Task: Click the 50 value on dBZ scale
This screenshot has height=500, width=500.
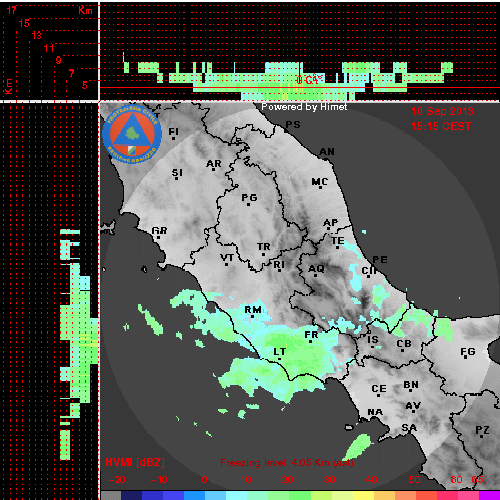Action: click(415, 480)
